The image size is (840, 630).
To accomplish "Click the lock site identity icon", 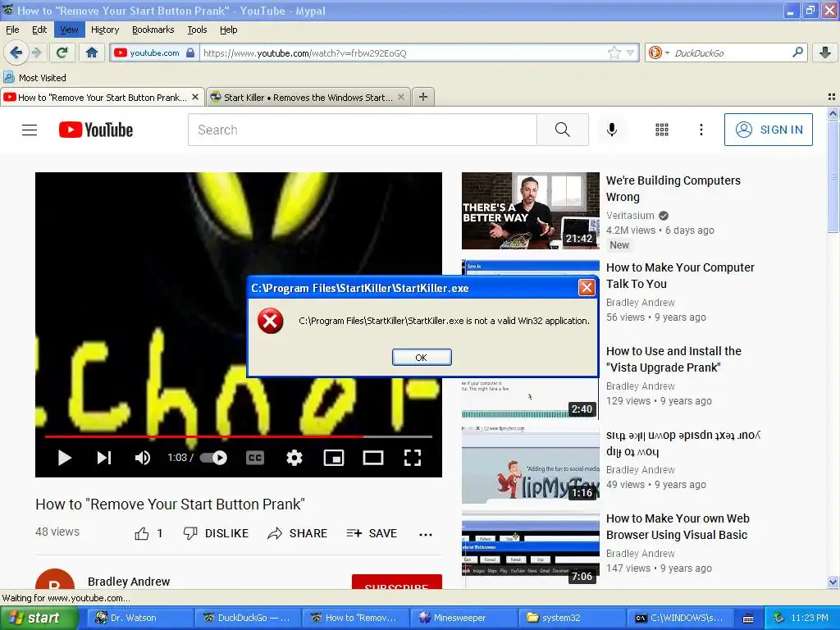I will click(x=190, y=52).
